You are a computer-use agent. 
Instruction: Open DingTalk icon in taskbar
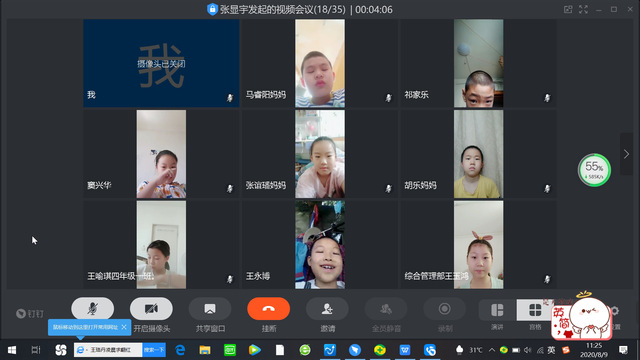(x=355, y=350)
